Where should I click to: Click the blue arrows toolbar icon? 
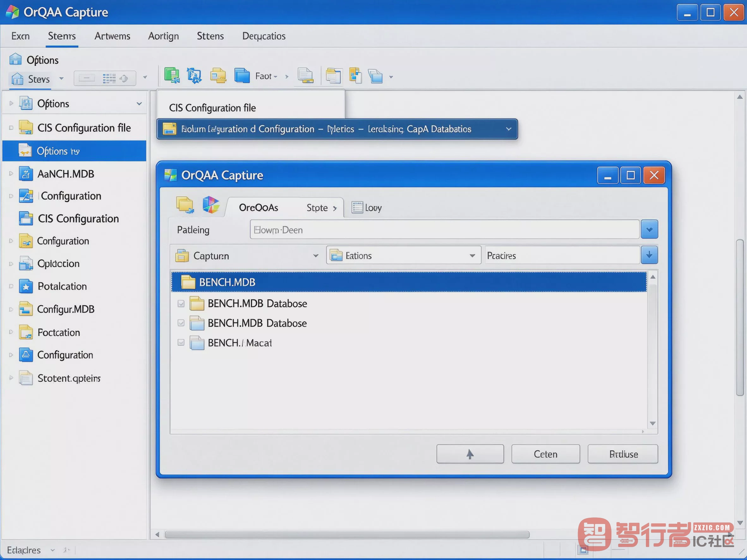coord(194,75)
